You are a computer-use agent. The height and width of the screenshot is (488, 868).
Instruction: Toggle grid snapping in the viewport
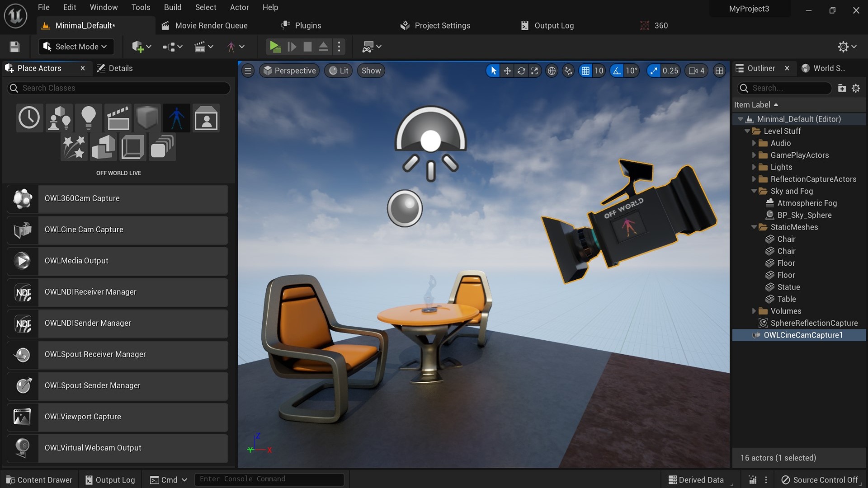[586, 70]
